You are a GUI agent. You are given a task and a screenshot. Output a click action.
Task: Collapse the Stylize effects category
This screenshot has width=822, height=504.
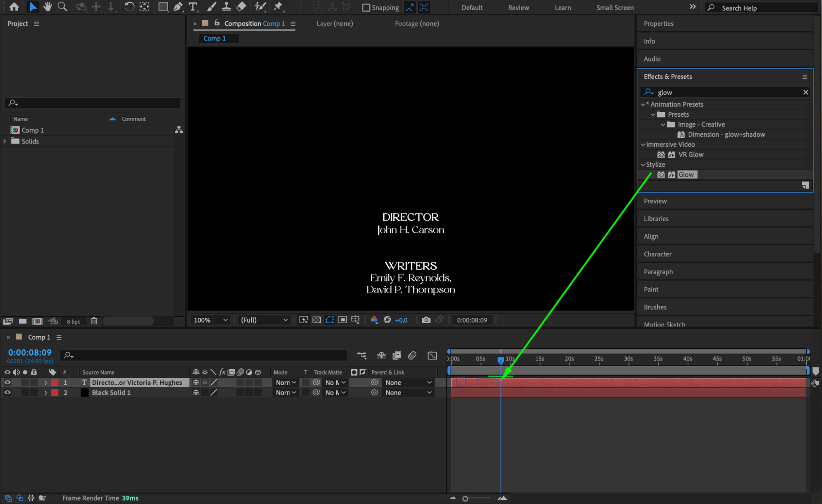[643, 164]
